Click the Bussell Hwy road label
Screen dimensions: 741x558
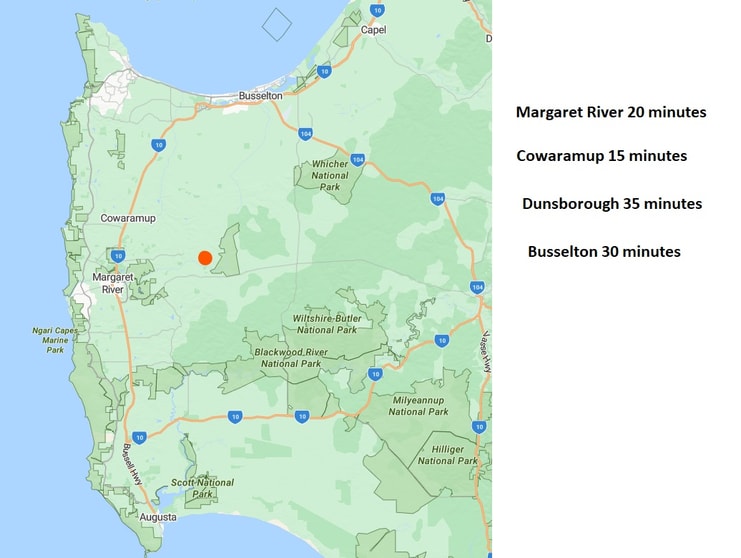pyautogui.click(x=132, y=464)
